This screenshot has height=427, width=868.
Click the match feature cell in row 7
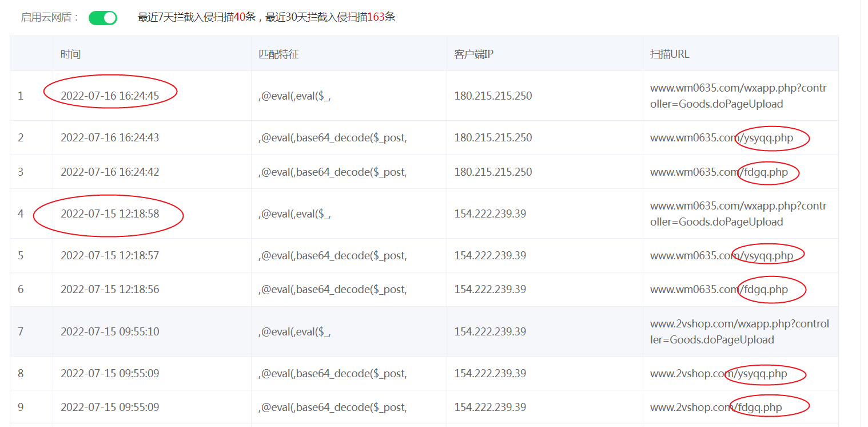(x=294, y=331)
